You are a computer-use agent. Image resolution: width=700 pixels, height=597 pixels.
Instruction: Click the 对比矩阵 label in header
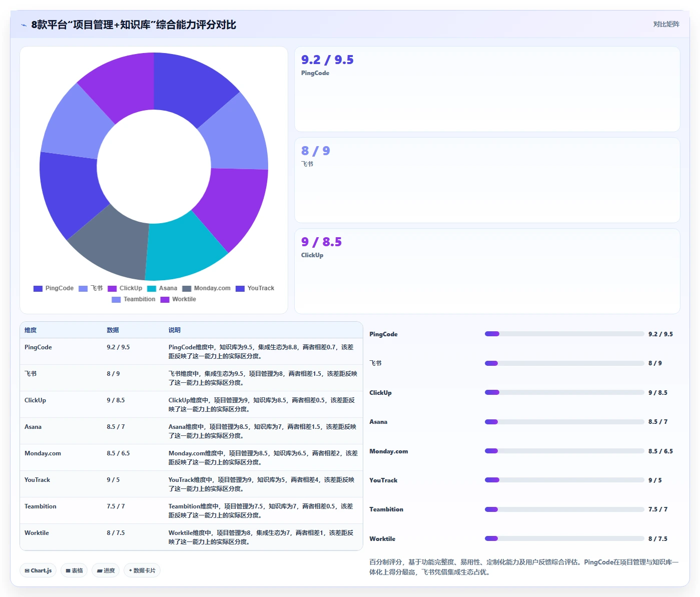point(666,25)
